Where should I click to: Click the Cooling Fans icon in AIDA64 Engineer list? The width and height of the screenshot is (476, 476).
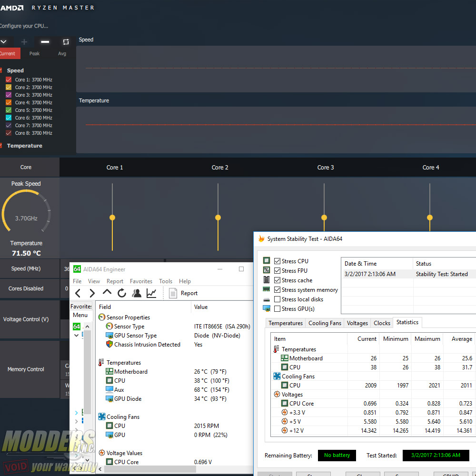click(102, 417)
